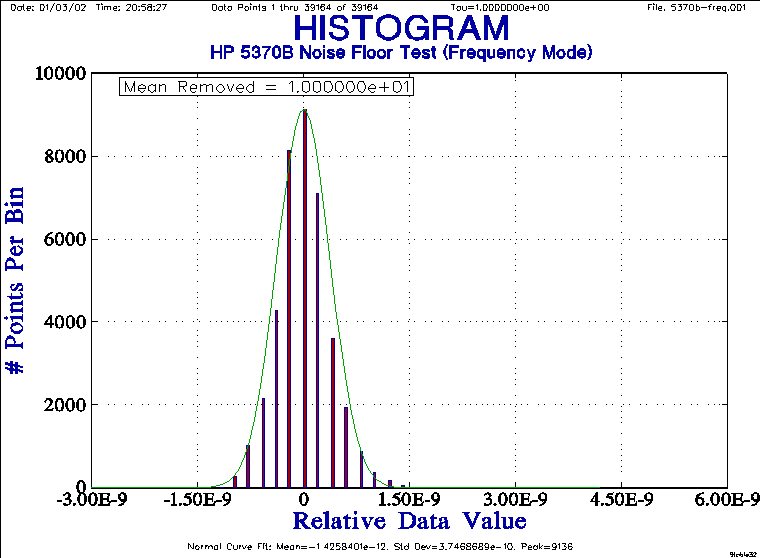Click the tallest histogram bar at zero
This screenshot has width=760, height=558.
click(305, 299)
